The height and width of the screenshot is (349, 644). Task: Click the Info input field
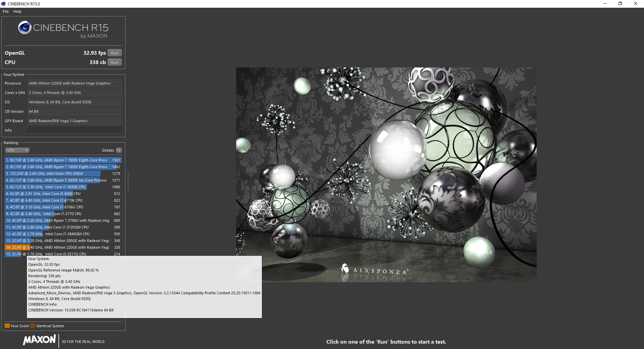[74, 130]
